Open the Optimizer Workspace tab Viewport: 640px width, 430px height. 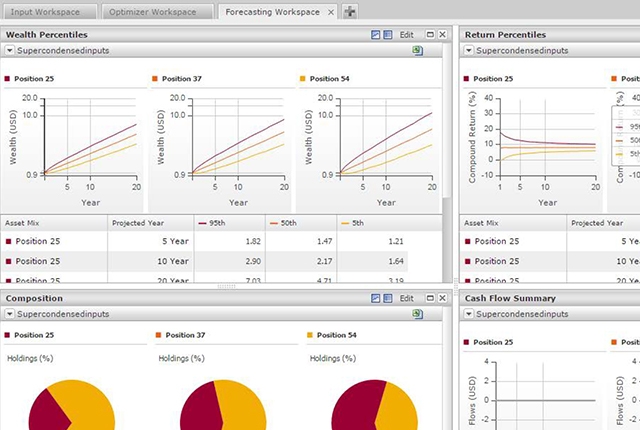(160, 12)
